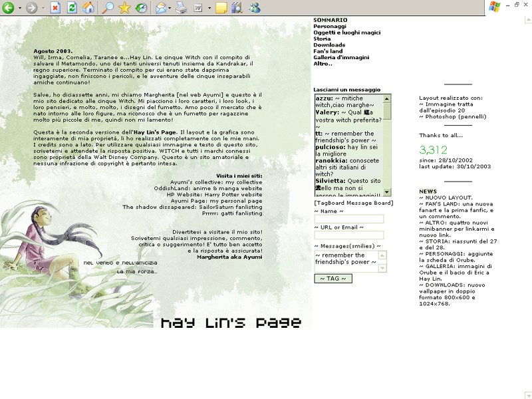Click the grey Forward arrow button
This screenshot has width=532, height=399.
[x=32, y=7]
